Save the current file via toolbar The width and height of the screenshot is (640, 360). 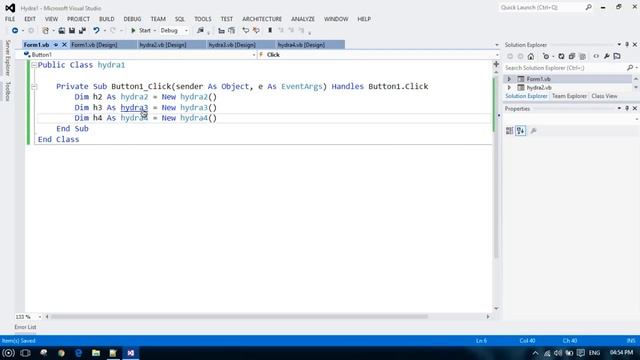tap(72, 31)
